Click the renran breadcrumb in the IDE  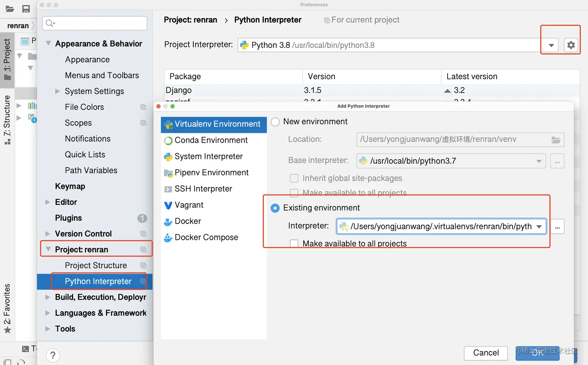pos(18,26)
